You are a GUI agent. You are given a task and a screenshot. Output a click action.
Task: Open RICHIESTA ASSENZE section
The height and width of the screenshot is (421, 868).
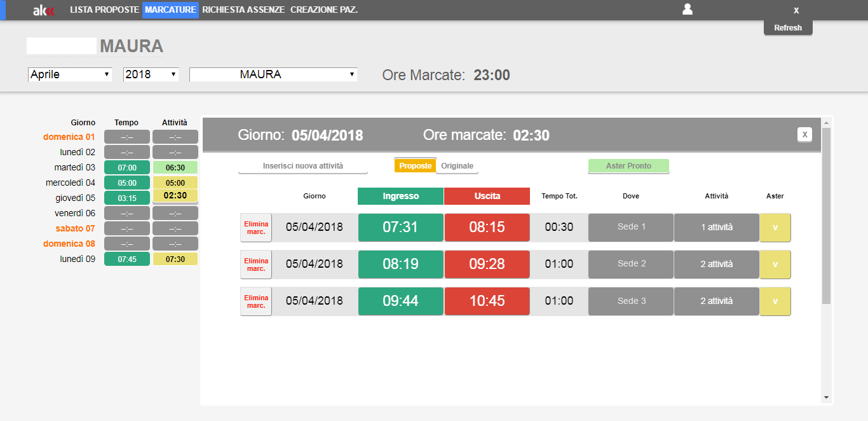click(245, 10)
